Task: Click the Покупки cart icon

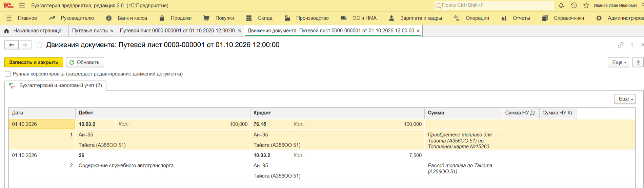Action: 206,18
